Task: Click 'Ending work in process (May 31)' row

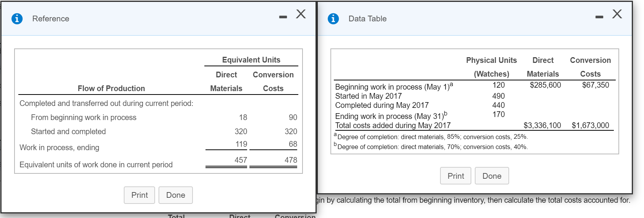Action: [x=391, y=115]
